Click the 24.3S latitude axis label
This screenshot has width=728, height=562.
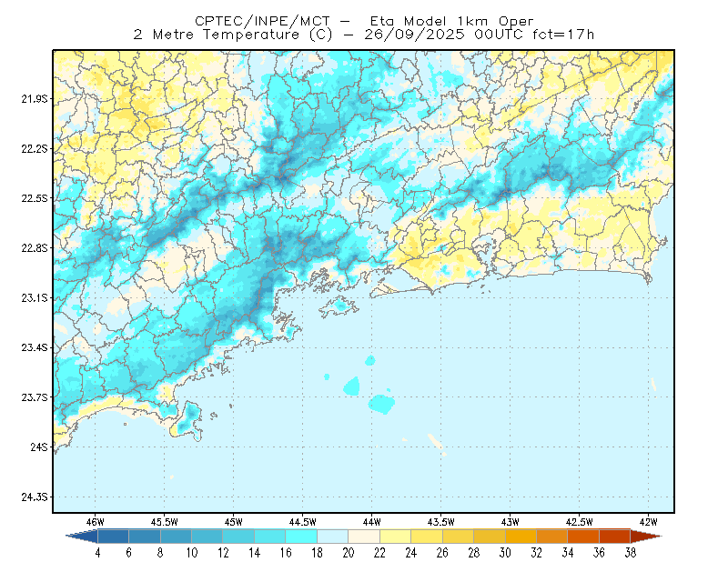coord(34,497)
